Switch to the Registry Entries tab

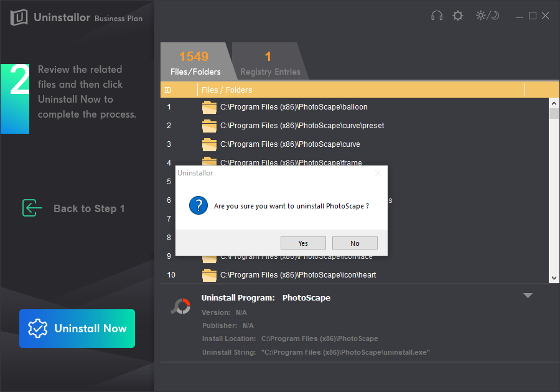[270, 61]
